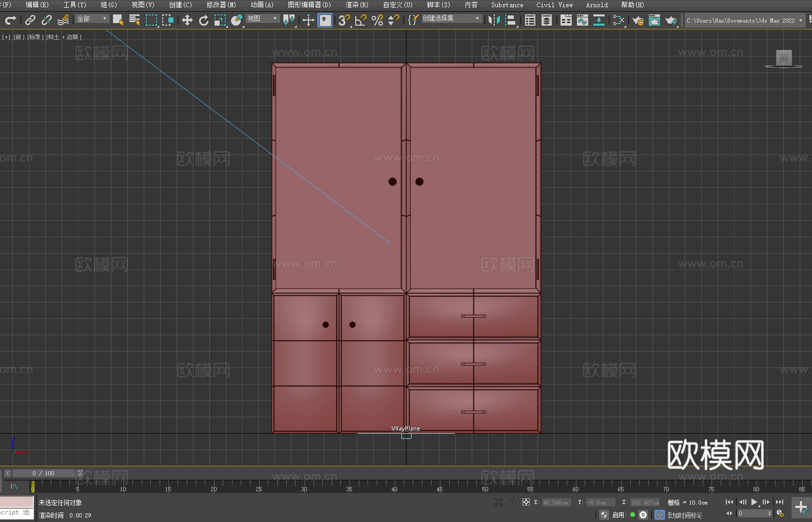Open the Select by Name list
The width and height of the screenshot is (812, 522).
(x=134, y=20)
